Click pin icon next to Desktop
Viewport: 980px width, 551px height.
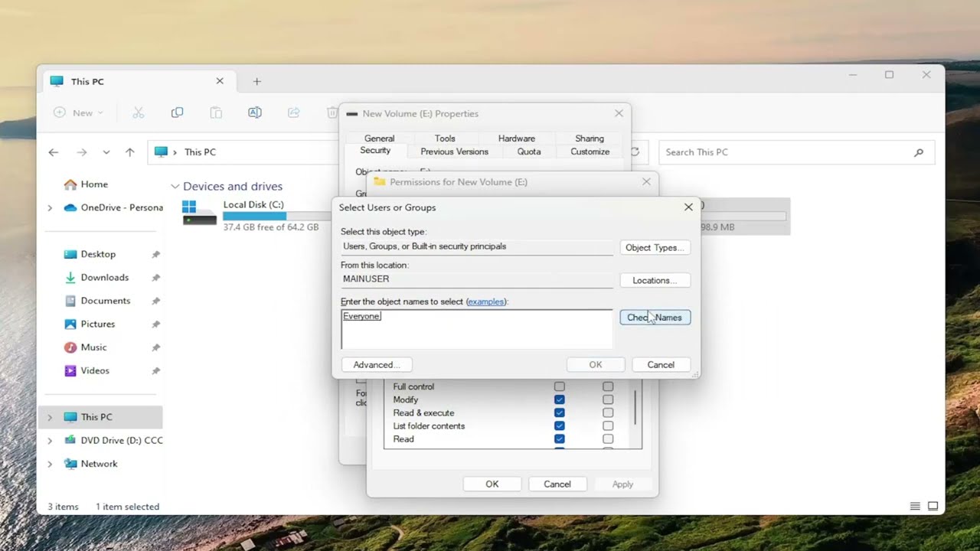156,254
